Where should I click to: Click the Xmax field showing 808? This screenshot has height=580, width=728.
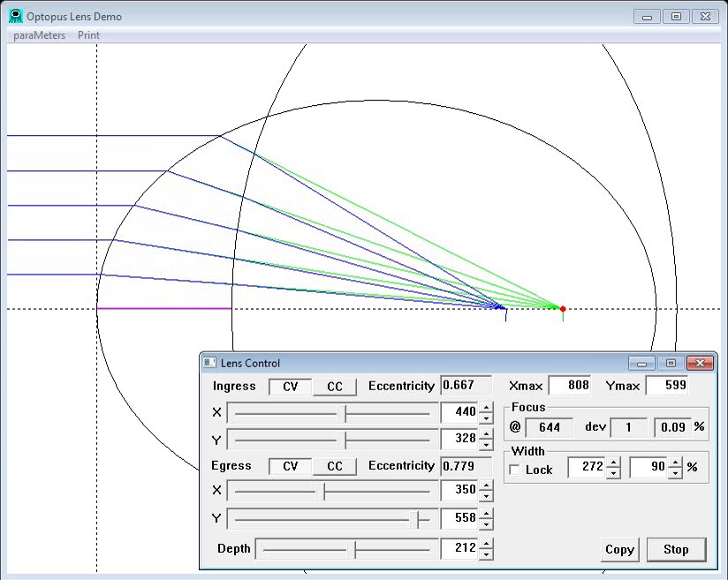pyautogui.click(x=570, y=386)
